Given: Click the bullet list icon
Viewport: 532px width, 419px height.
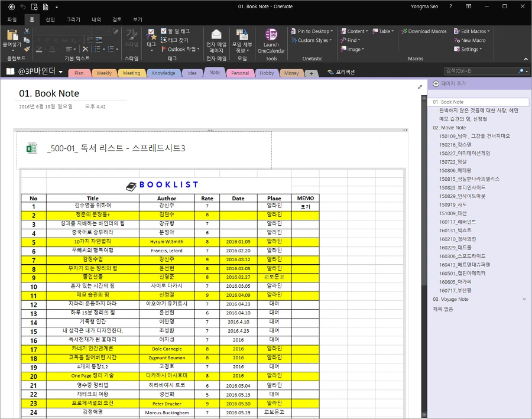Looking at the screenshot, I should [x=98, y=49].
